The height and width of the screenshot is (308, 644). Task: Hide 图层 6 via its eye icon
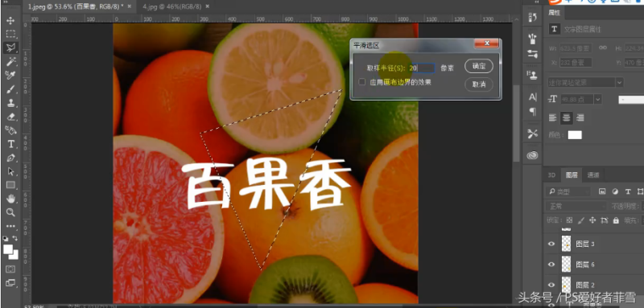(551, 265)
